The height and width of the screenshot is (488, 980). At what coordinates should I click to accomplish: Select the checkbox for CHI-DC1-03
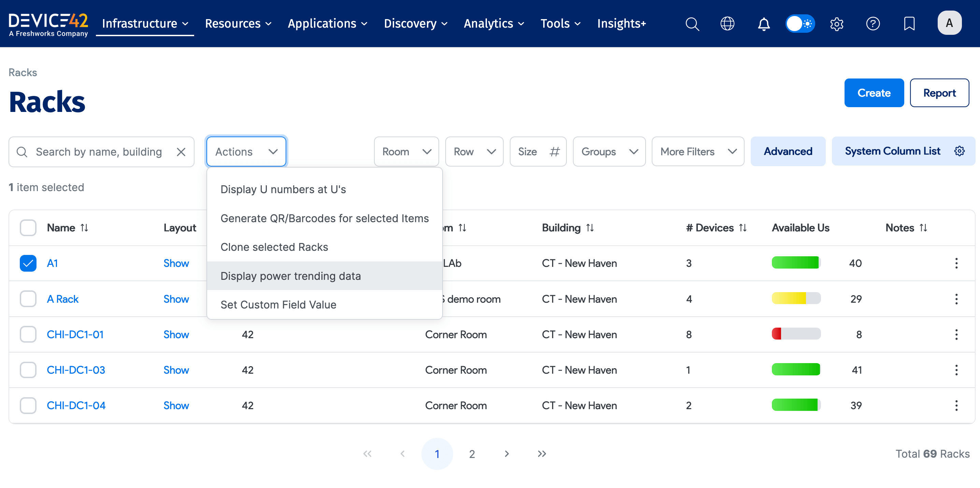[x=28, y=370]
